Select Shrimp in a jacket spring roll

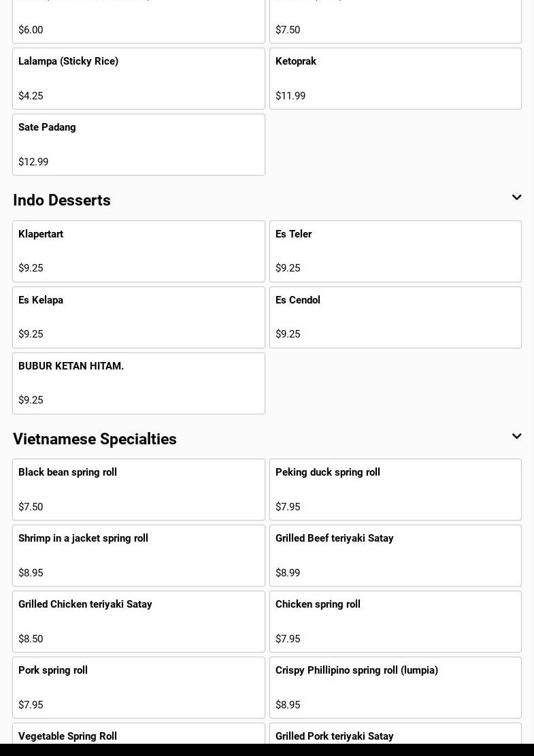(x=138, y=555)
